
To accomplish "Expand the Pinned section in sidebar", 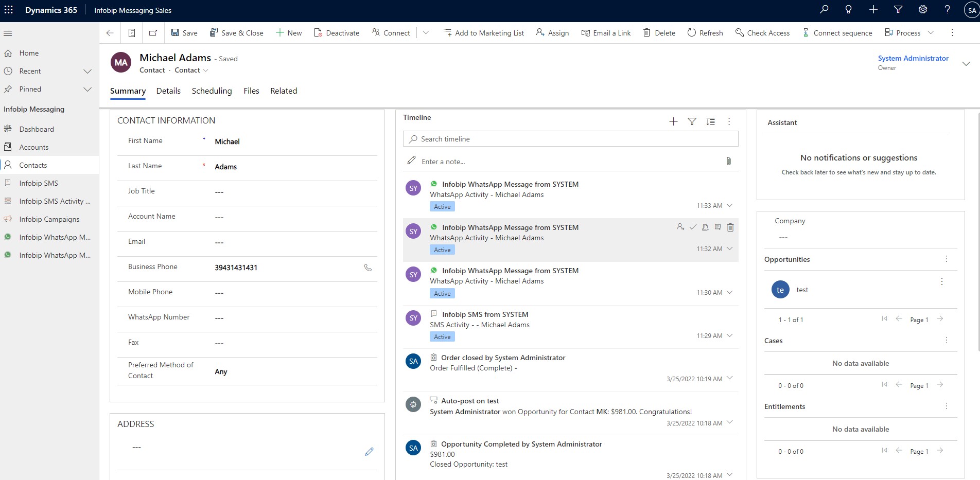I will point(87,89).
